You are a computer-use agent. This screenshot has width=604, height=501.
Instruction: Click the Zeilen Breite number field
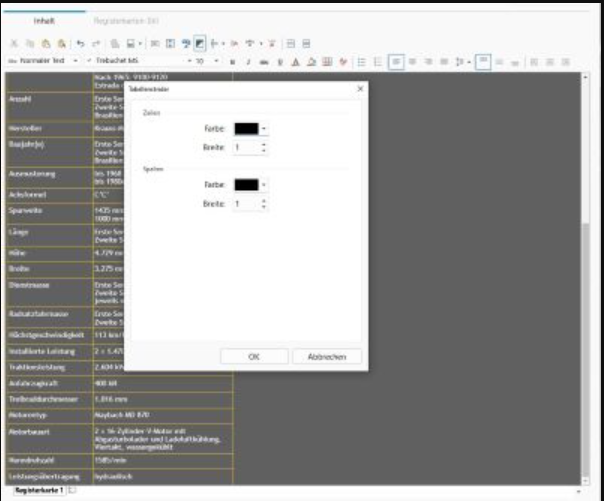[x=245, y=147]
